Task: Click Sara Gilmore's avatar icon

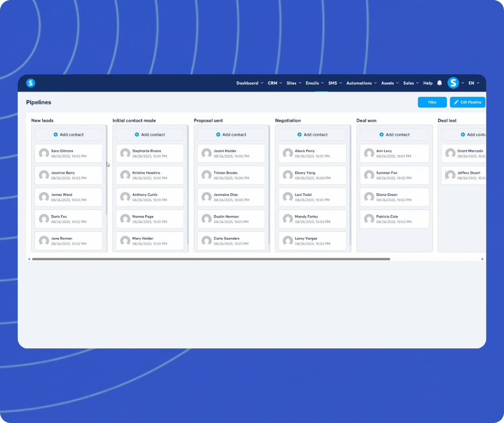Action: 44,153
